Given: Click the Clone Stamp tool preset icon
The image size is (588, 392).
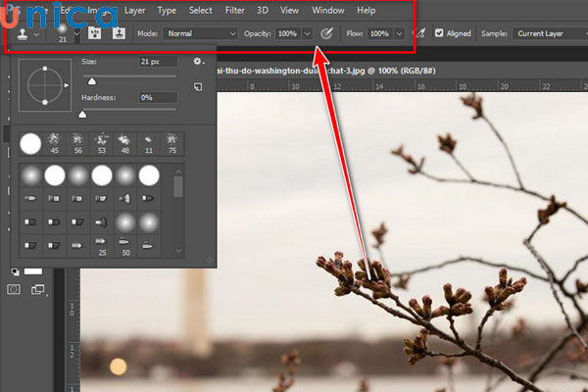Looking at the screenshot, I should tap(21, 33).
